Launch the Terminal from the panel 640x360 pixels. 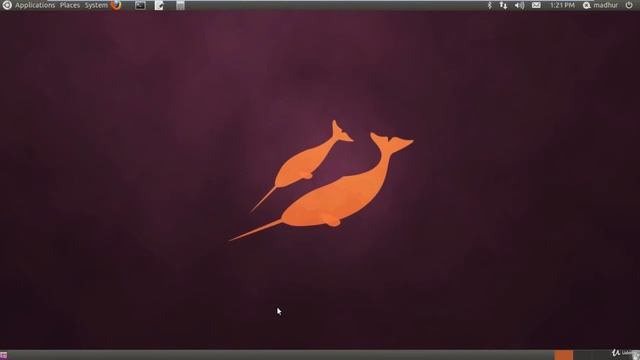pos(140,5)
